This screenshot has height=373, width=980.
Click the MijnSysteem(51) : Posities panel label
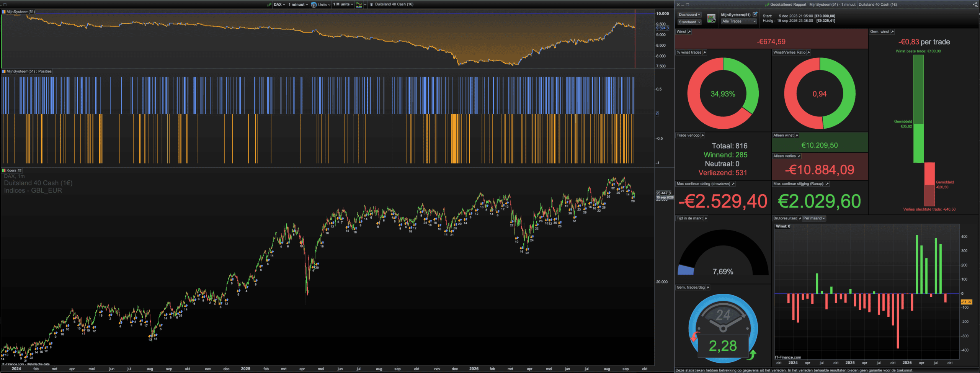[x=29, y=71]
